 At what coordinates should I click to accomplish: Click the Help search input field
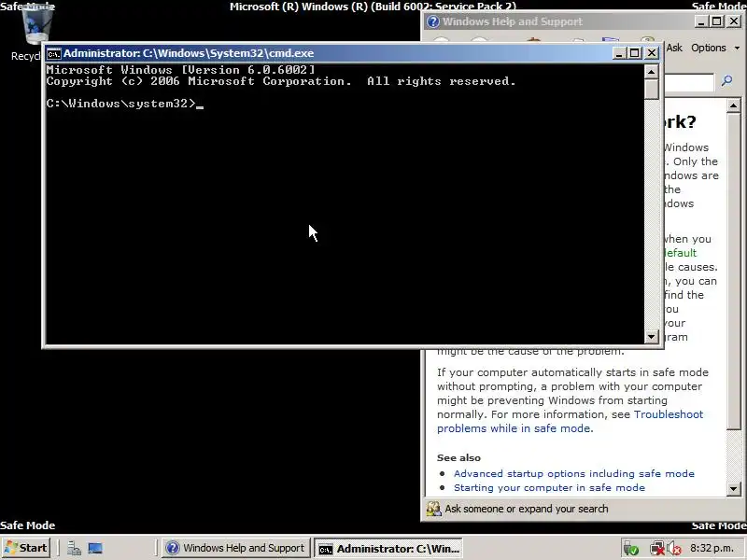[x=689, y=82]
